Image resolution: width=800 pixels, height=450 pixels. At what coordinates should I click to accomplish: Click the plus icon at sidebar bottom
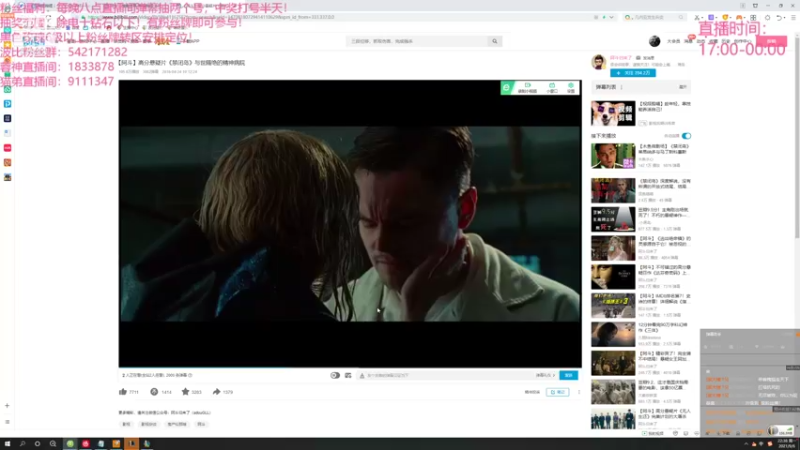pos(7,406)
